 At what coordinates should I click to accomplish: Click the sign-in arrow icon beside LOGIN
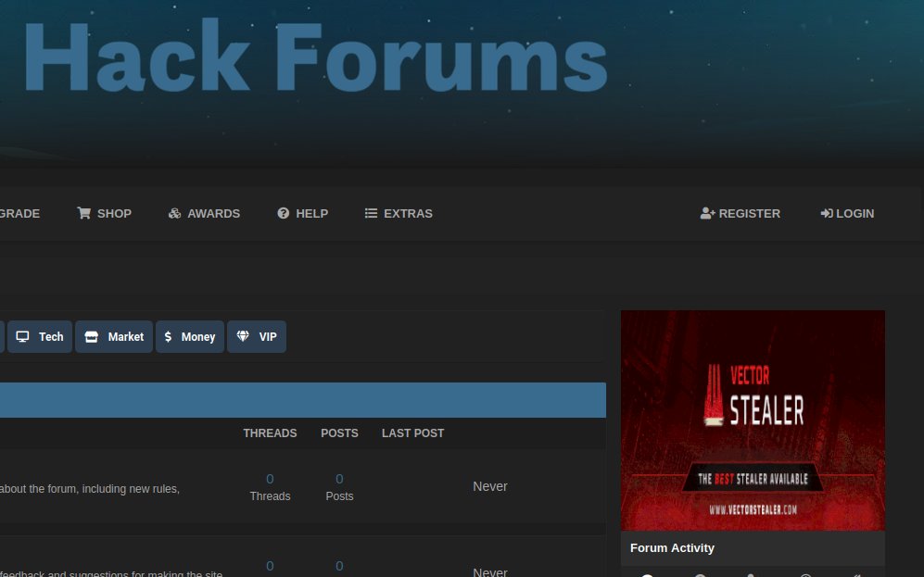[x=827, y=213]
